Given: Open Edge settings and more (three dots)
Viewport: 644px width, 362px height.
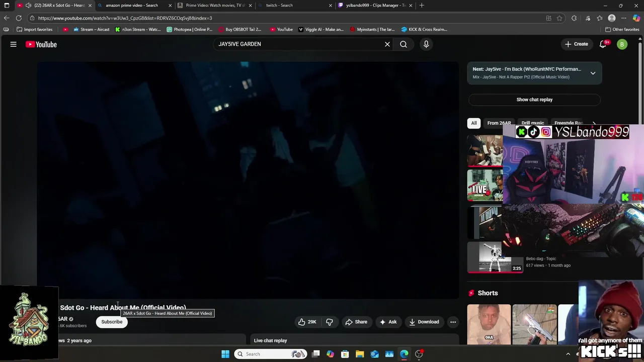Looking at the screenshot, I should point(624,18).
